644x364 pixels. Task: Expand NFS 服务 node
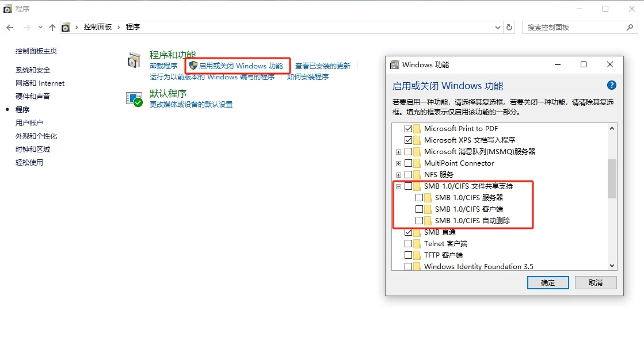(x=398, y=175)
